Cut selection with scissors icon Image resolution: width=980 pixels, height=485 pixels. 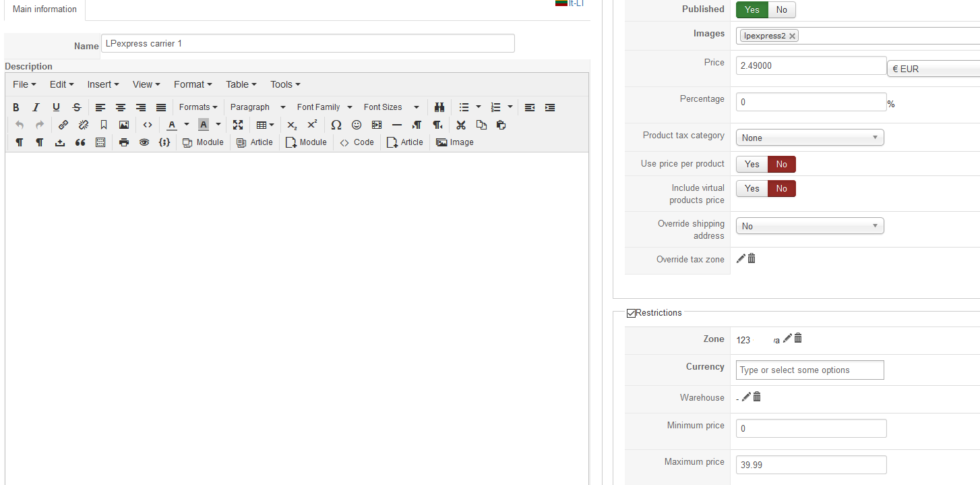click(461, 125)
